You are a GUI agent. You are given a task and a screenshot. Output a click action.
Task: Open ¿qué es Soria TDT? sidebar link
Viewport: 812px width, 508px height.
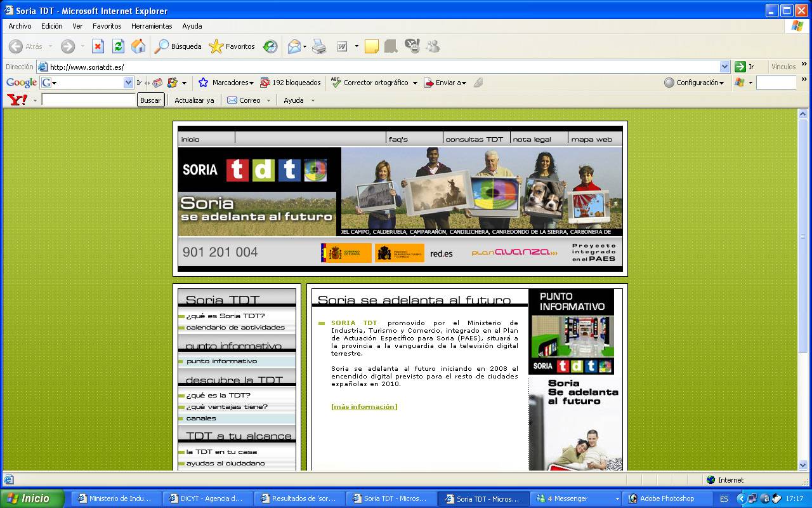tap(225, 316)
